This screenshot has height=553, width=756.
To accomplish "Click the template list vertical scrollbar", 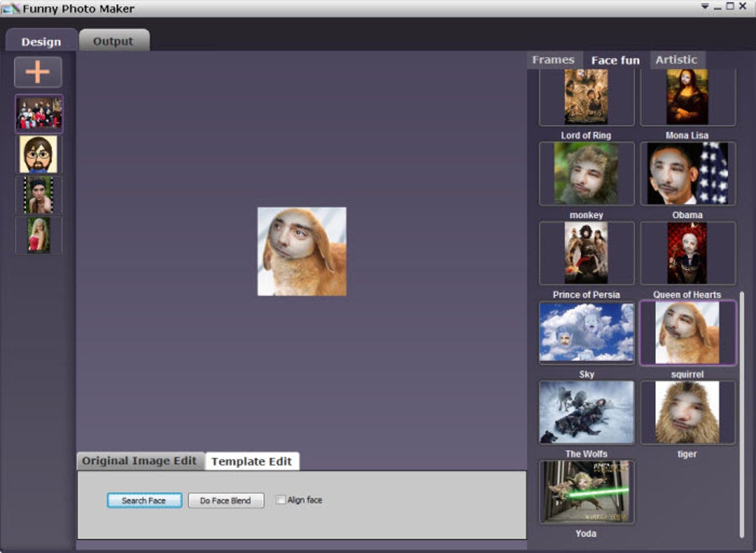I will [741, 414].
